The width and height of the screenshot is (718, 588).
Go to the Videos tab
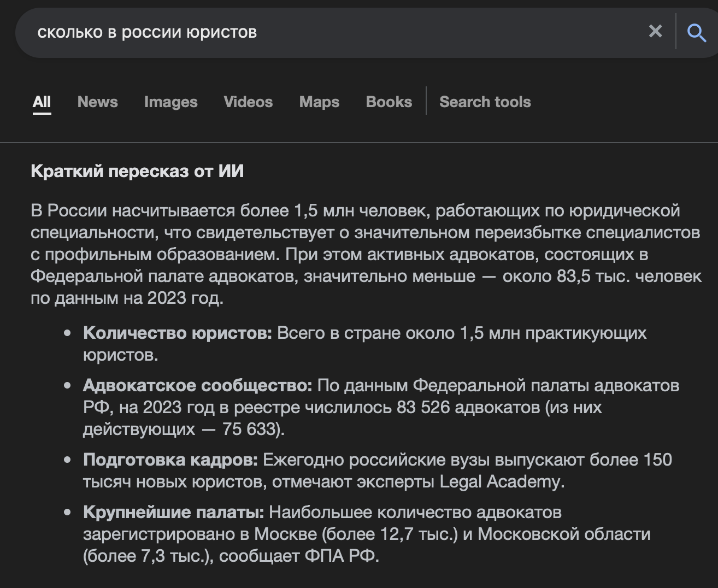[x=248, y=102]
